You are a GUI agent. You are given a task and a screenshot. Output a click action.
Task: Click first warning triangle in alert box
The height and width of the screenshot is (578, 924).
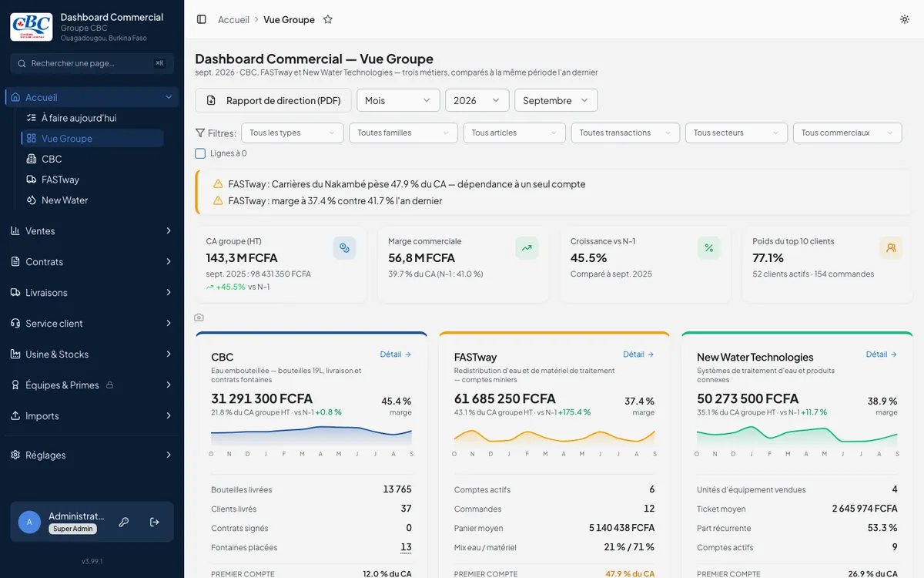218,184
